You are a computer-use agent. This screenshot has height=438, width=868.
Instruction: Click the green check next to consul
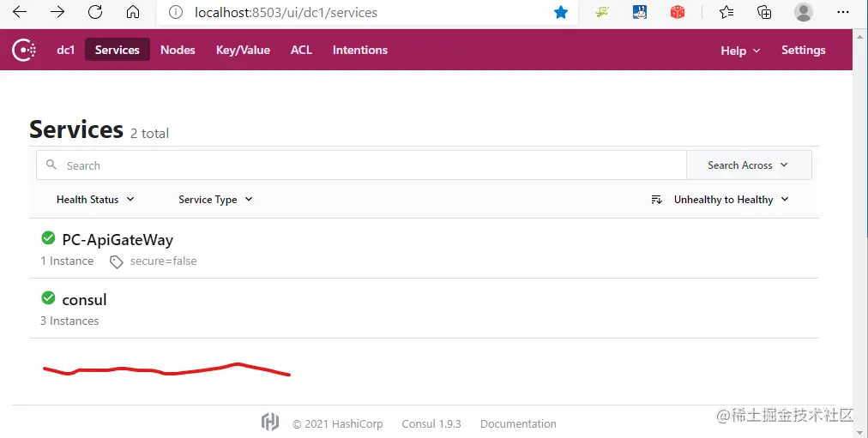click(48, 297)
